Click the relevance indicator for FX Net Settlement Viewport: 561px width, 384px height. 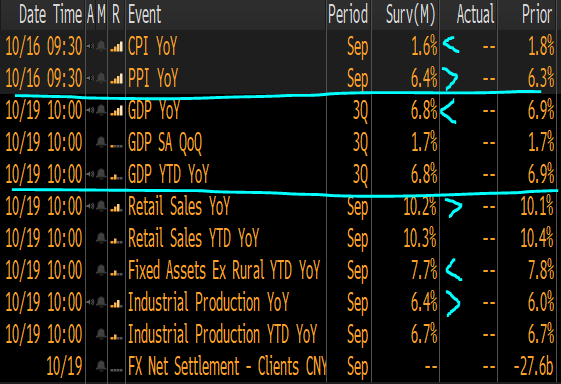(116, 370)
